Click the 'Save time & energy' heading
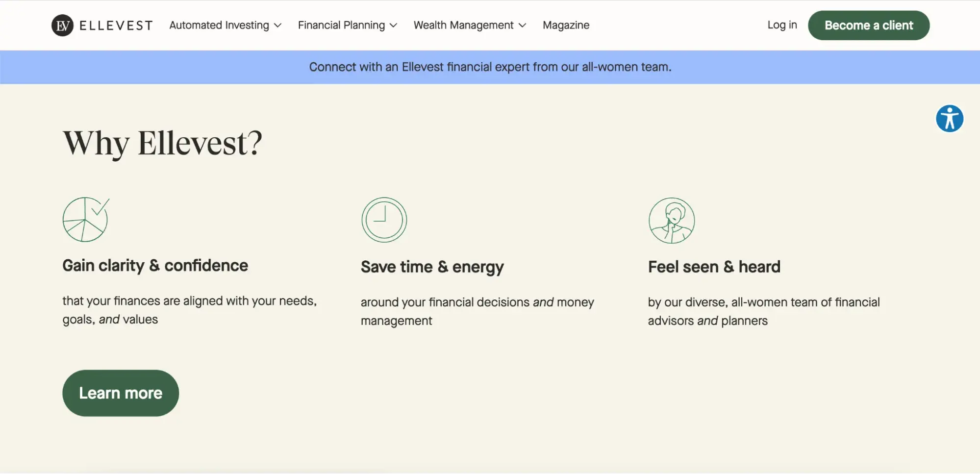 tap(432, 267)
